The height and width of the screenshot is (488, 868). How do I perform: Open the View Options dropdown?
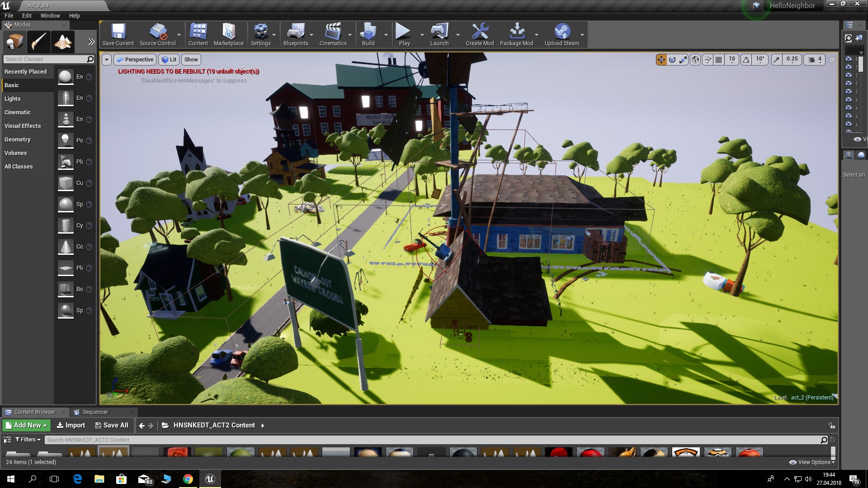812,462
